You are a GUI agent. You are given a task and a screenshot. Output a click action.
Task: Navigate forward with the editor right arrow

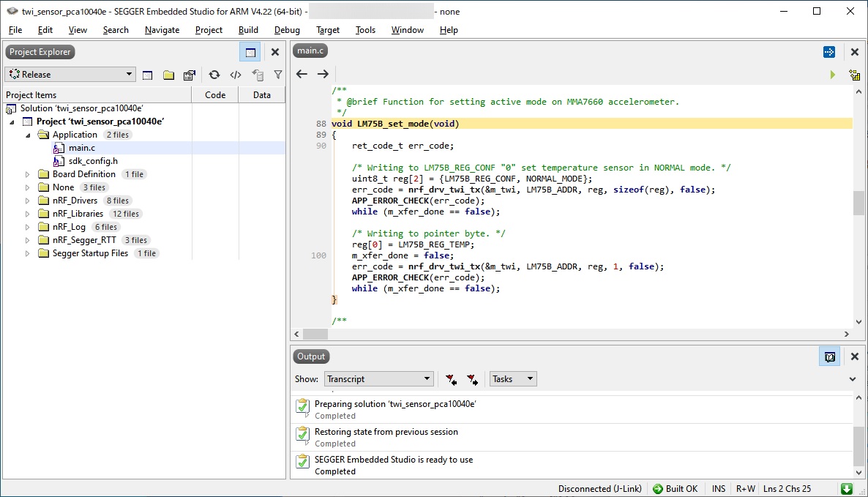pos(323,74)
